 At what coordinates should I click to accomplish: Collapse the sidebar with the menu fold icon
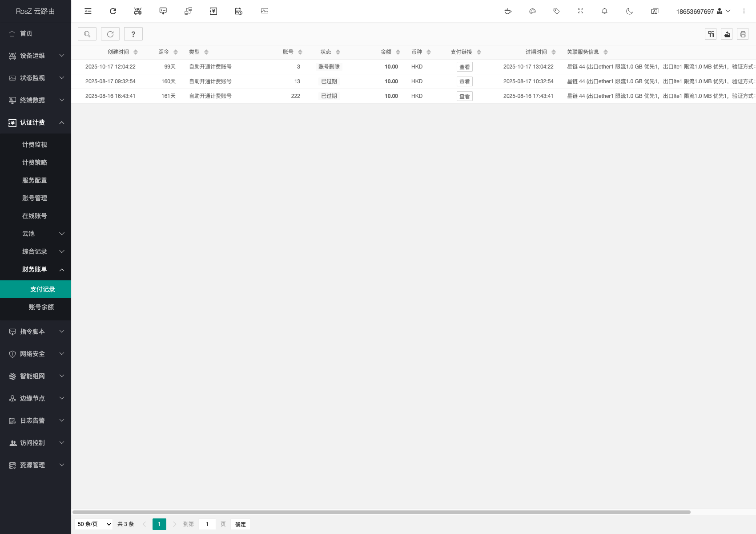(x=88, y=11)
